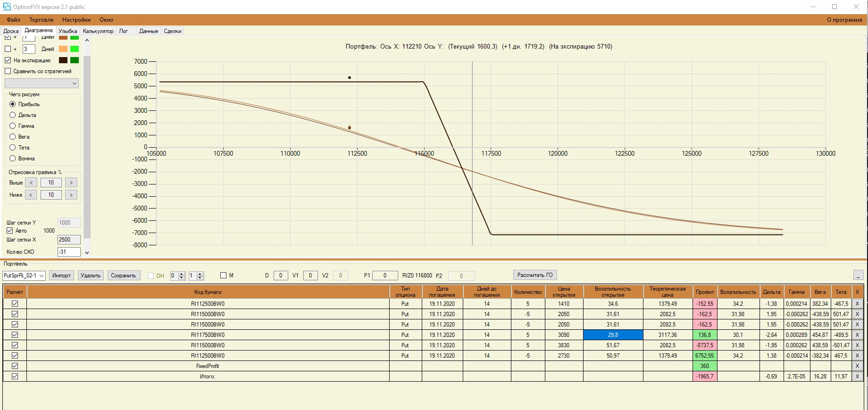Select the Вомма radio button

[x=13, y=159]
